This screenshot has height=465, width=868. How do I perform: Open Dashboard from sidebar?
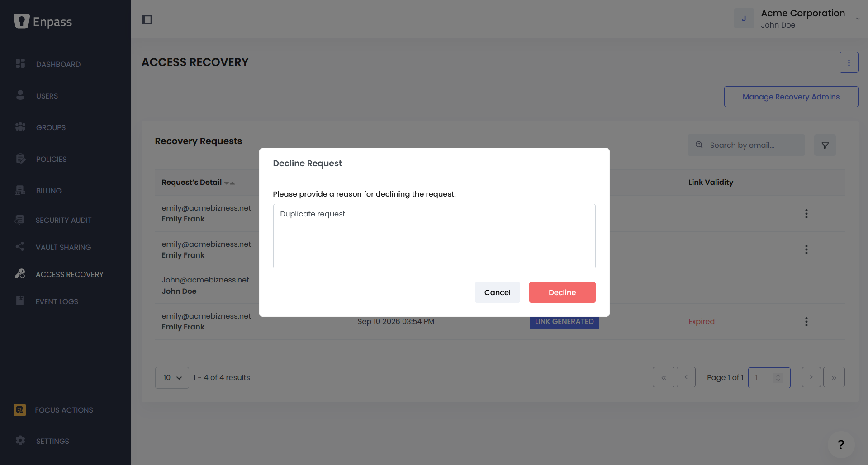58,64
